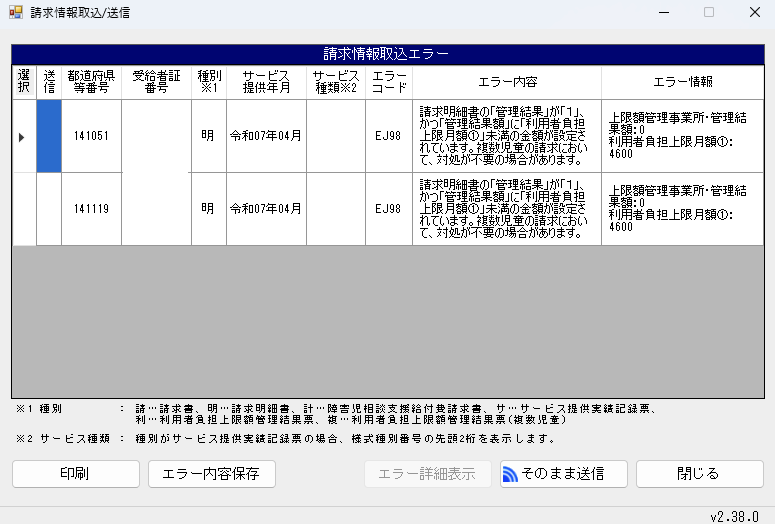775x524 pixels.
Task: Click the empty selection cell of 141119 row
Action: pyautogui.click(x=24, y=209)
